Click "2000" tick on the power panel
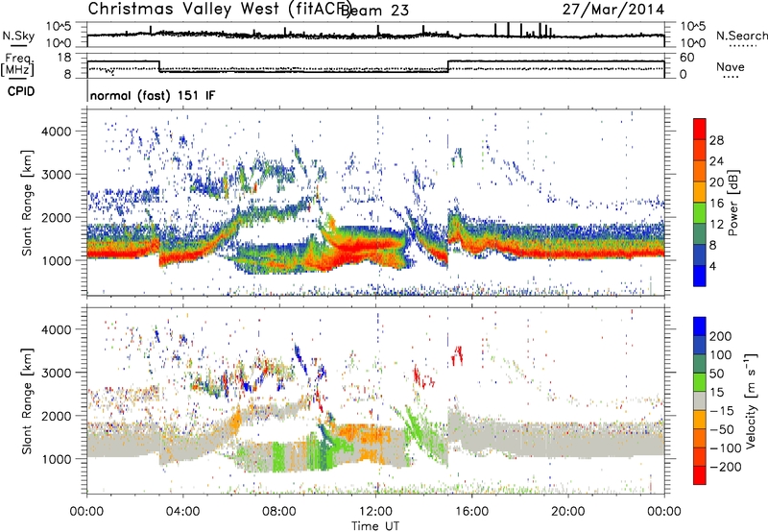 (57, 217)
